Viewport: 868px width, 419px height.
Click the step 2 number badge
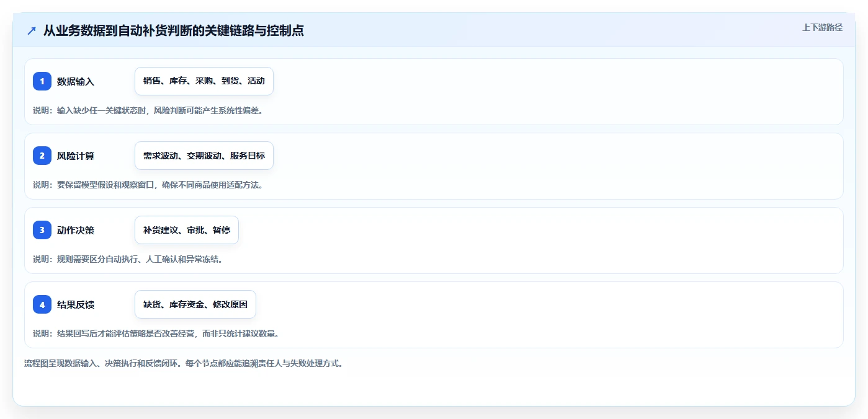[x=42, y=156]
